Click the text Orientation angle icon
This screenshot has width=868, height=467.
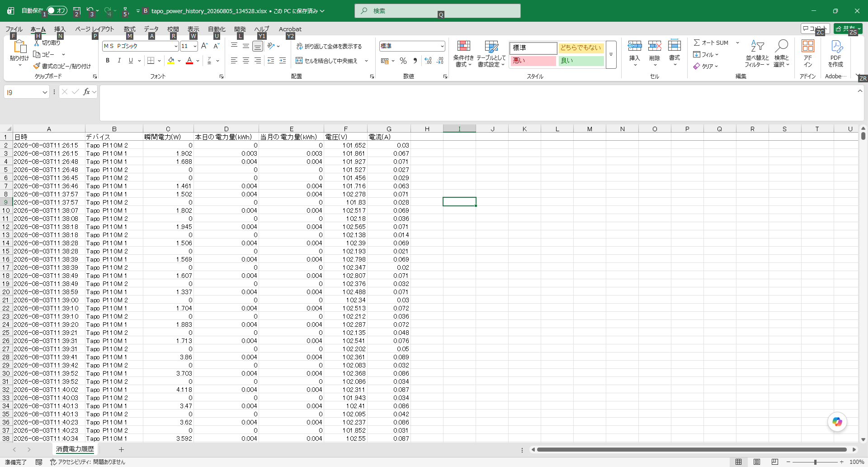(271, 46)
